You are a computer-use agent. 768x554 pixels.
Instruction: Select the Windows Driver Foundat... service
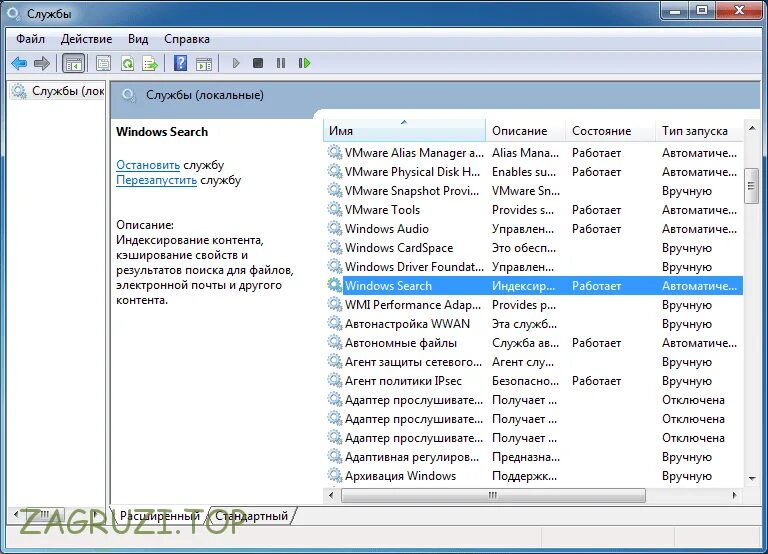(x=414, y=267)
